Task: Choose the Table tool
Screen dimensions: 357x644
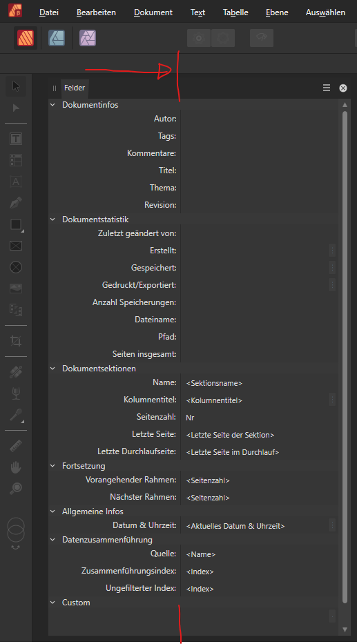Action: pos(16,160)
